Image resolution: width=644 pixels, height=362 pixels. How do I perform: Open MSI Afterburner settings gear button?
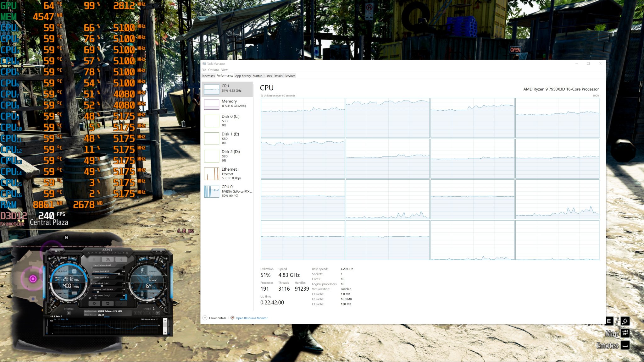[94, 303]
